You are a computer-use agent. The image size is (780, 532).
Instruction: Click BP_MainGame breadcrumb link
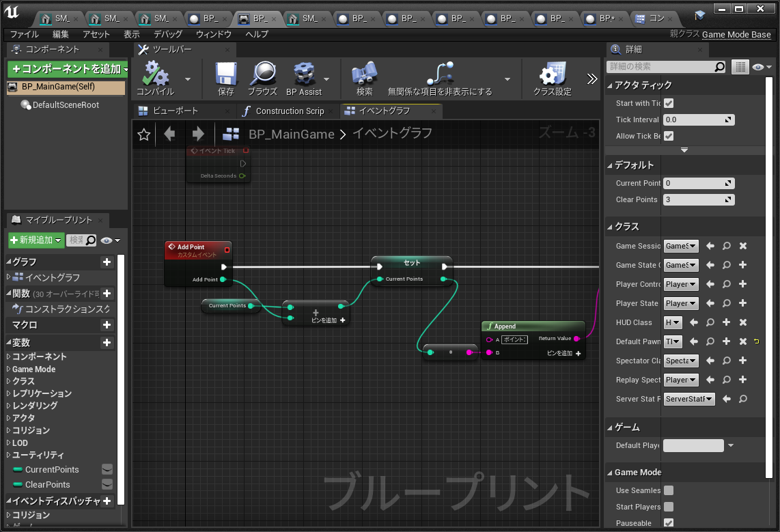tap(291, 135)
